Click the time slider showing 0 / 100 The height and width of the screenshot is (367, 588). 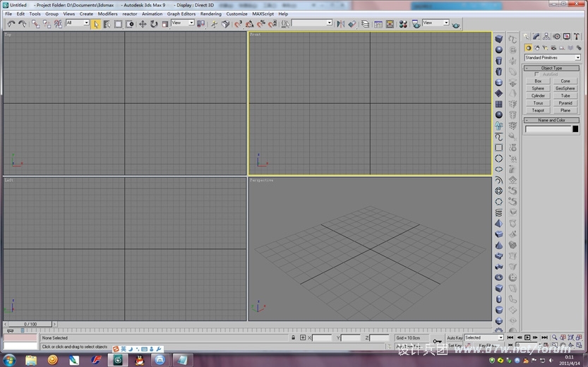point(30,324)
